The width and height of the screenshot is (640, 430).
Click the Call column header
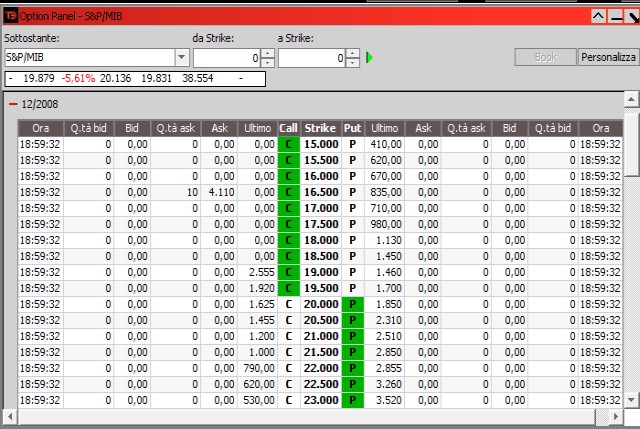tap(289, 128)
